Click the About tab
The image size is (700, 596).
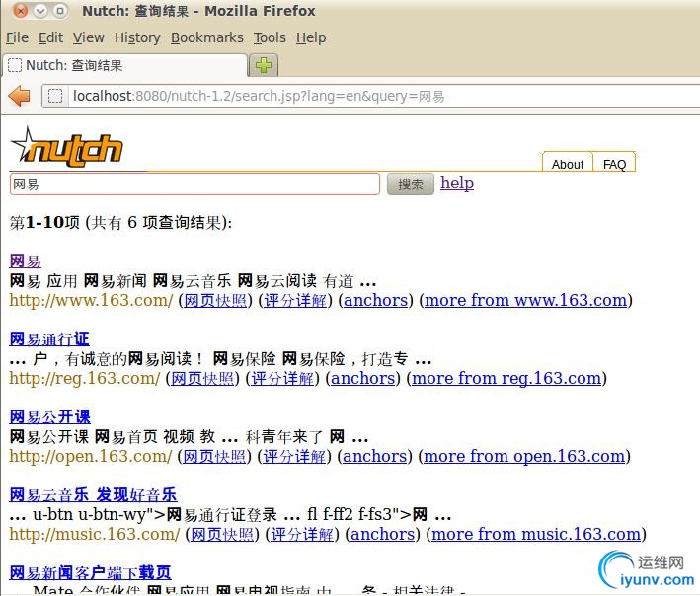568,164
